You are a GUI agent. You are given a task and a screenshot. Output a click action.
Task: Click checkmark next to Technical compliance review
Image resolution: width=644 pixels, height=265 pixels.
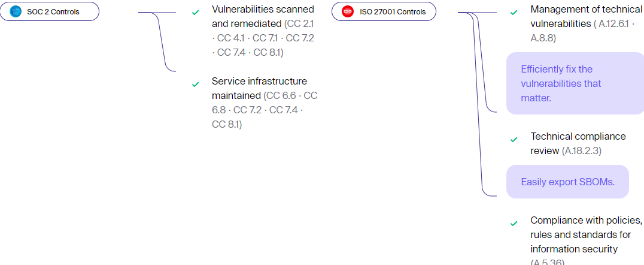pyautogui.click(x=514, y=140)
